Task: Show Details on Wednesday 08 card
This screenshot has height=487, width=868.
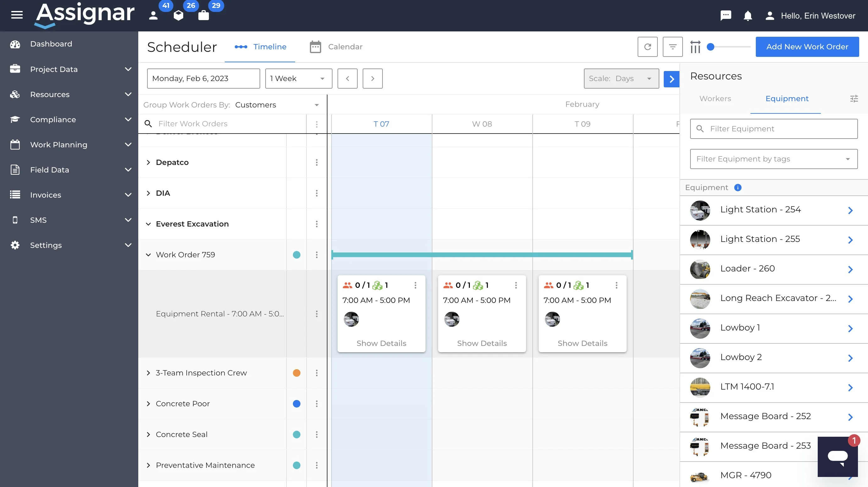Action: click(x=482, y=343)
